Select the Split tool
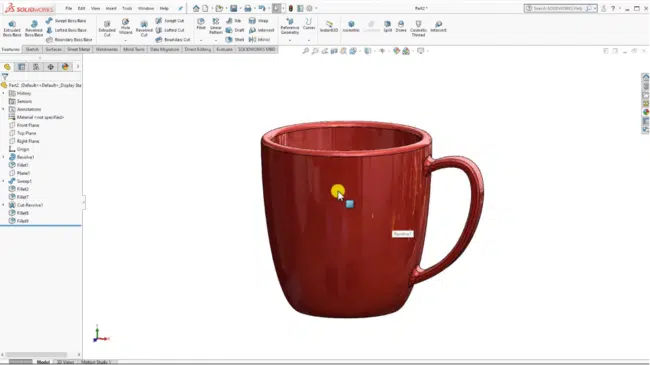The height and width of the screenshot is (365, 650). pyautogui.click(x=387, y=27)
